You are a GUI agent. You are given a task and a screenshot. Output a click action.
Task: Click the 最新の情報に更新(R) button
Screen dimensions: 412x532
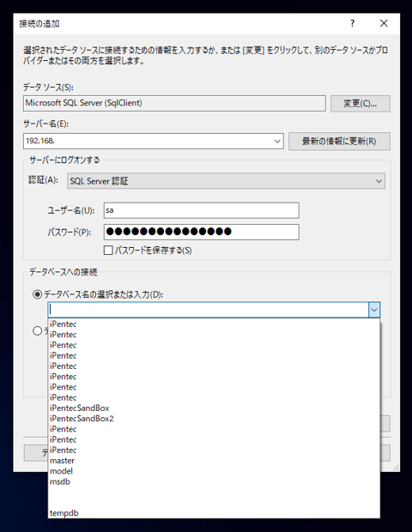[x=339, y=141]
